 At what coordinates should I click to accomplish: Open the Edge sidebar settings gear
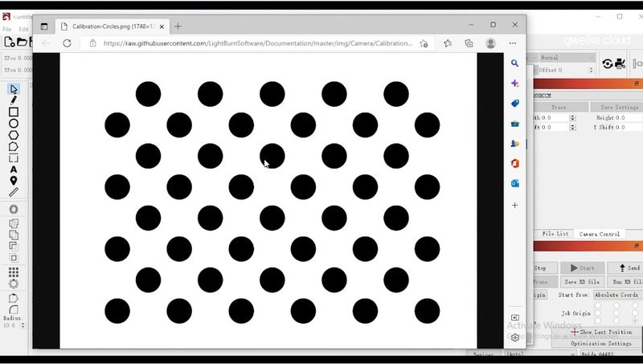tap(515, 337)
